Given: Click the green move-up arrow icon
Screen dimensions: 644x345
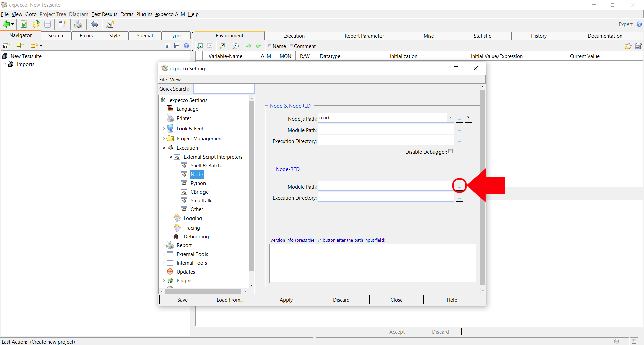Looking at the screenshot, I should (x=249, y=46).
